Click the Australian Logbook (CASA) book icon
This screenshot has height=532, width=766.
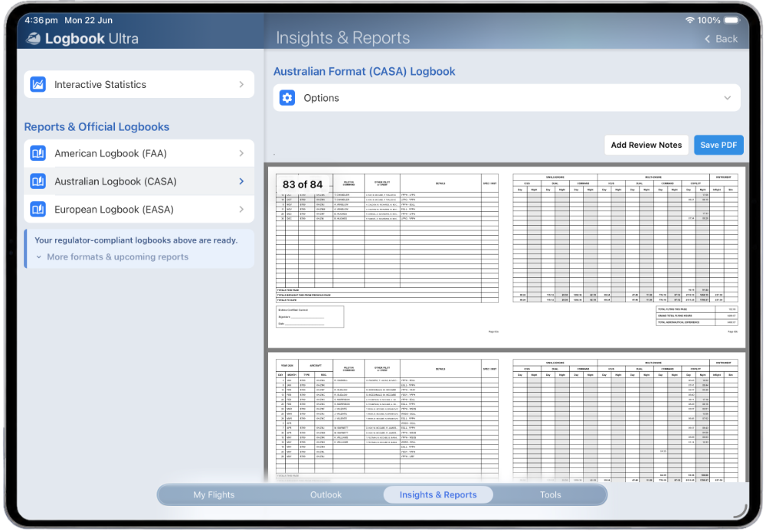coord(38,181)
